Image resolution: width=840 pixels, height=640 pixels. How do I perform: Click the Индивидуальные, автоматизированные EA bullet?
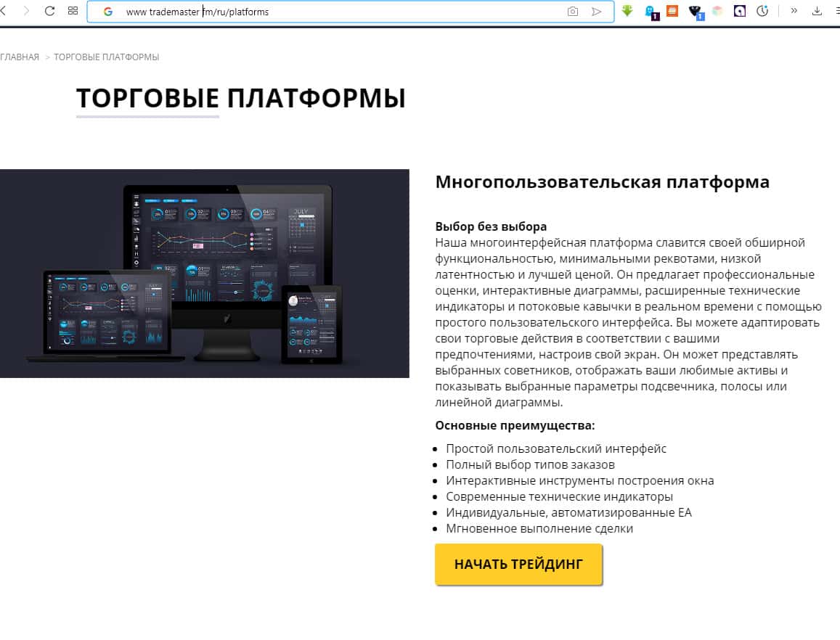569,513
